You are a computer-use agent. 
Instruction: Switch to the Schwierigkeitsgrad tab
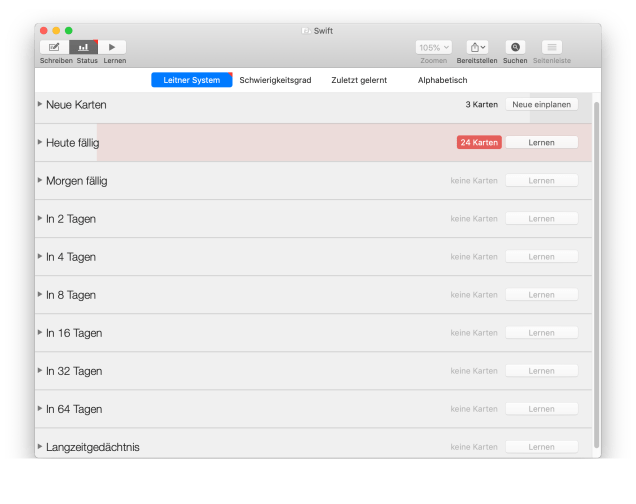click(275, 80)
